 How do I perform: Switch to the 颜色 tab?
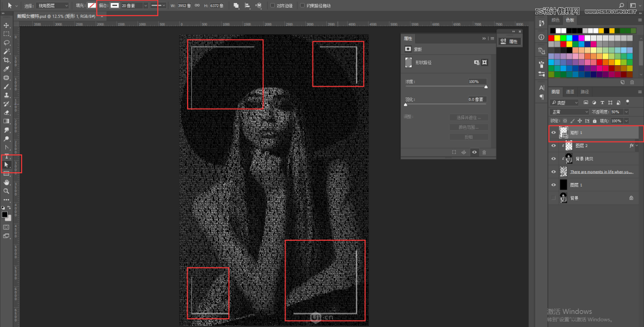pyautogui.click(x=556, y=20)
